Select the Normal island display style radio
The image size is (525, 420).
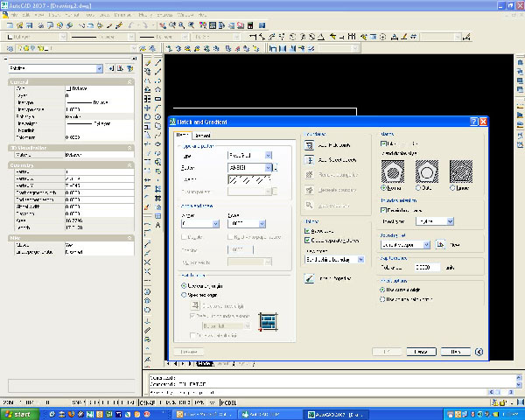pos(382,188)
